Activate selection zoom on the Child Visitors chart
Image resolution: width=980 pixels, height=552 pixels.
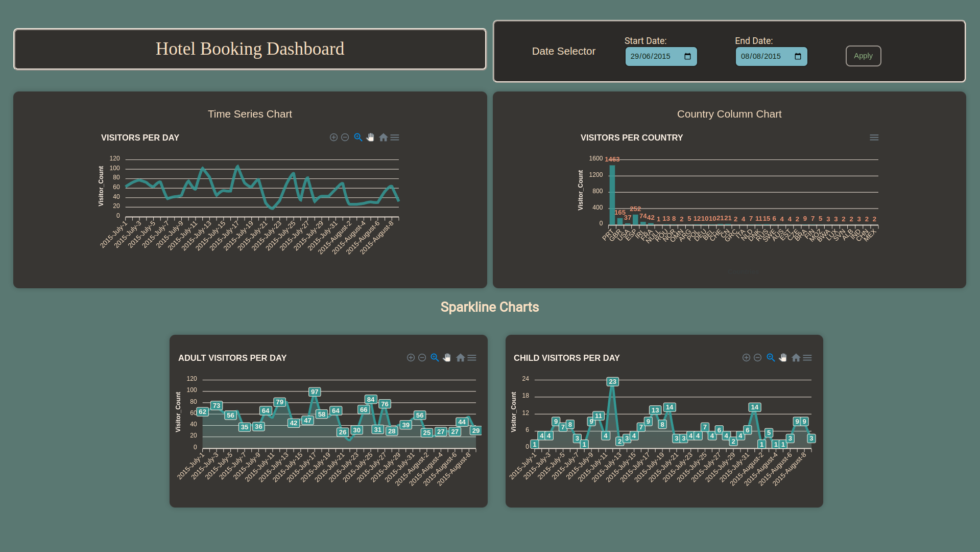[x=770, y=357]
